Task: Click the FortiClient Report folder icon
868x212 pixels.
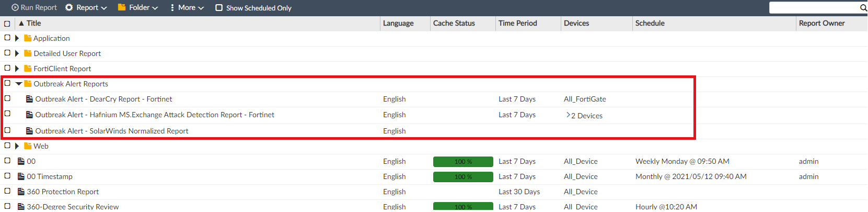Action: click(x=28, y=69)
